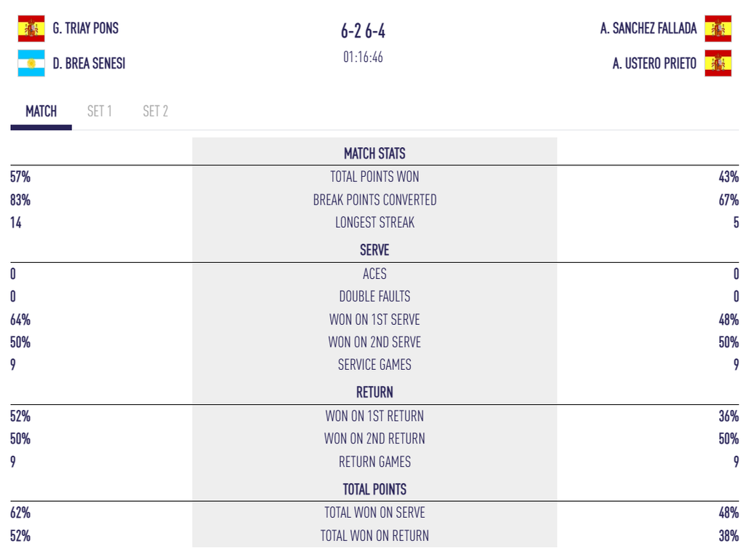Open D. Brea Senesi player name

tap(89, 63)
